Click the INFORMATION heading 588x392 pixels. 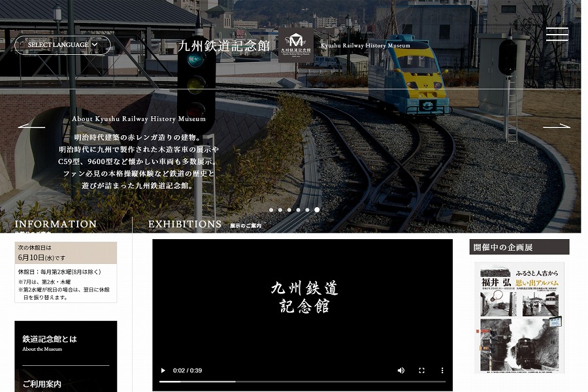point(56,224)
